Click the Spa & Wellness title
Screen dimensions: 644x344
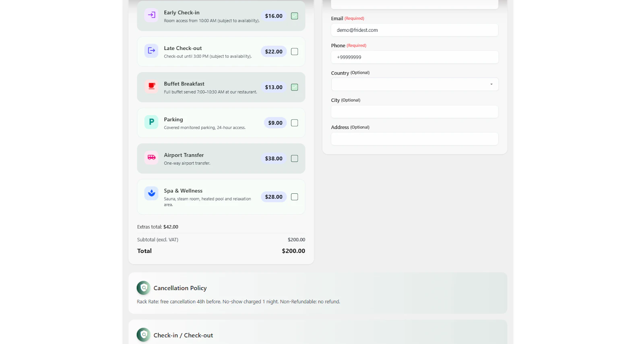[183, 191]
